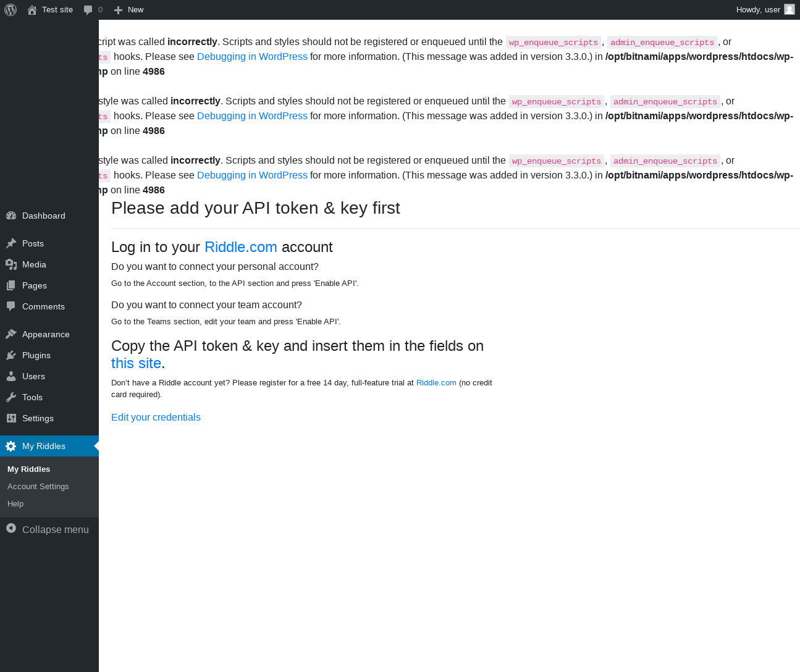
Task: Collapse the admin sidebar menu
Action: (49, 529)
